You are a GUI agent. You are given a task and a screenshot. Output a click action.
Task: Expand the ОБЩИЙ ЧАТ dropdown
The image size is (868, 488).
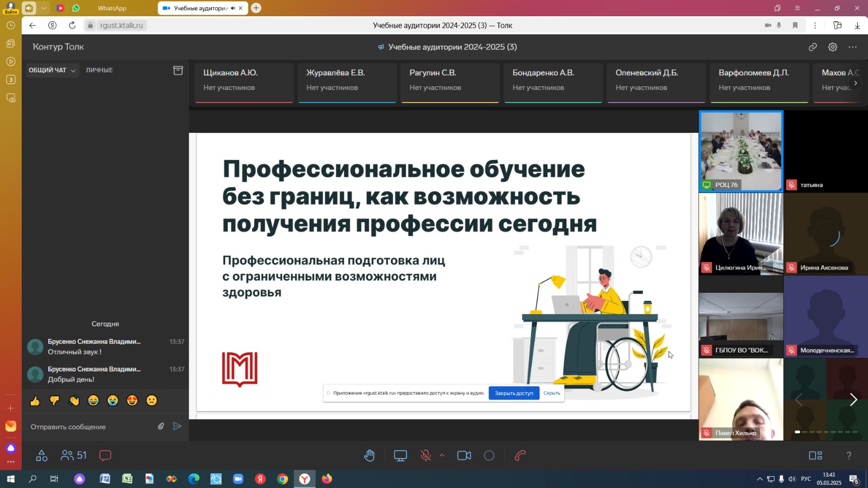coord(53,70)
